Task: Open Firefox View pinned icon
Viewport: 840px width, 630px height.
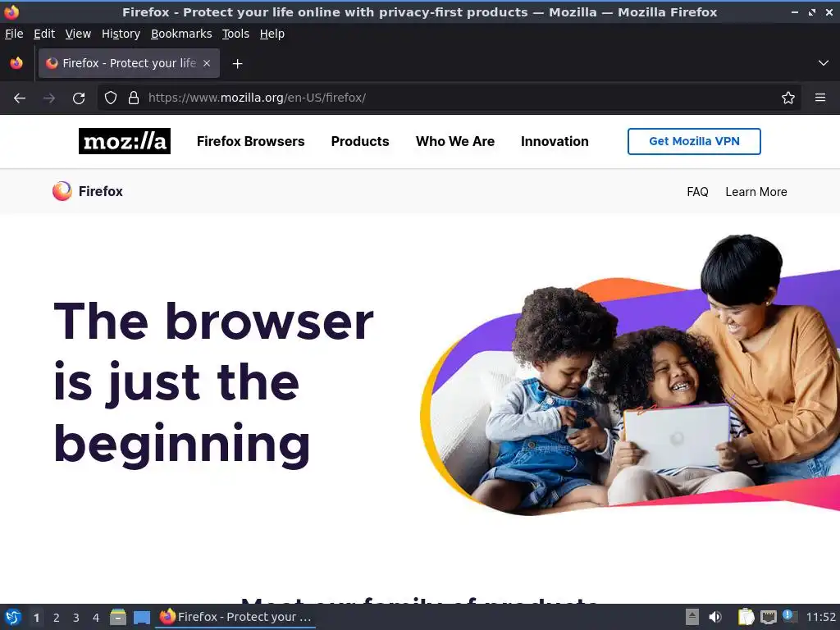Action: click(x=16, y=63)
